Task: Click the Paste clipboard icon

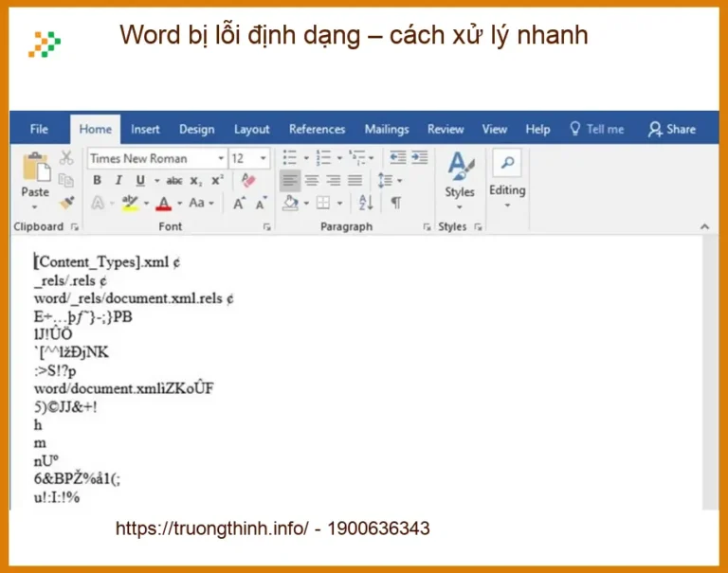Action: coord(36,167)
